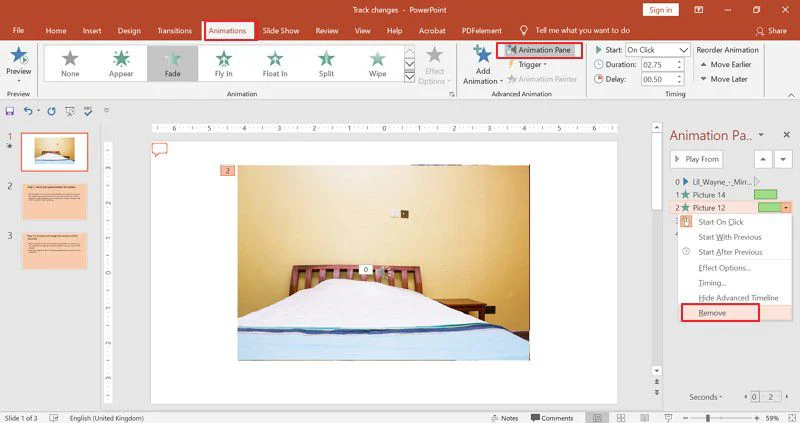
Task: Save presentation from quick access toolbar
Action: pyautogui.click(x=10, y=111)
